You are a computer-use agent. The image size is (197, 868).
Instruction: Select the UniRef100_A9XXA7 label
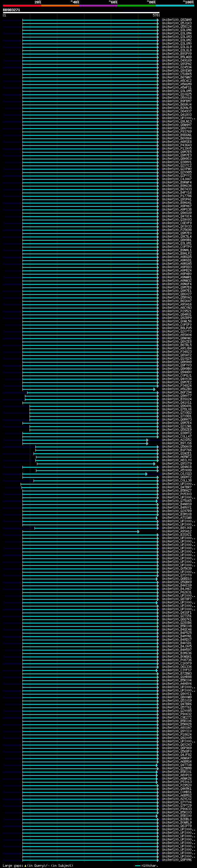point(177,728)
